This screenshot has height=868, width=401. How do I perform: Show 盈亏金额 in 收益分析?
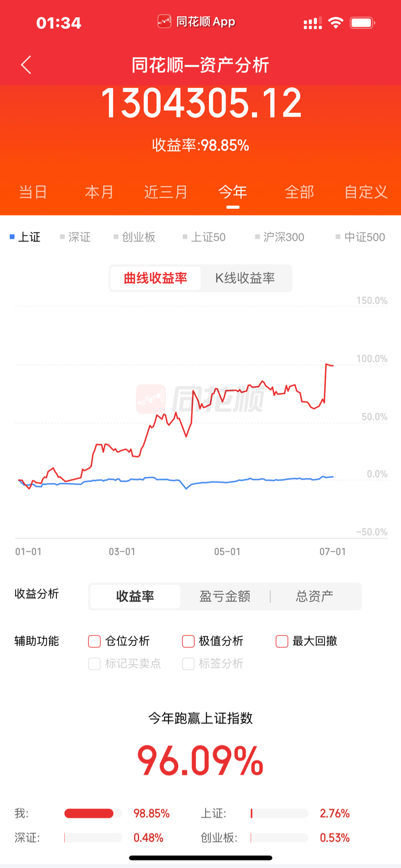tap(225, 596)
